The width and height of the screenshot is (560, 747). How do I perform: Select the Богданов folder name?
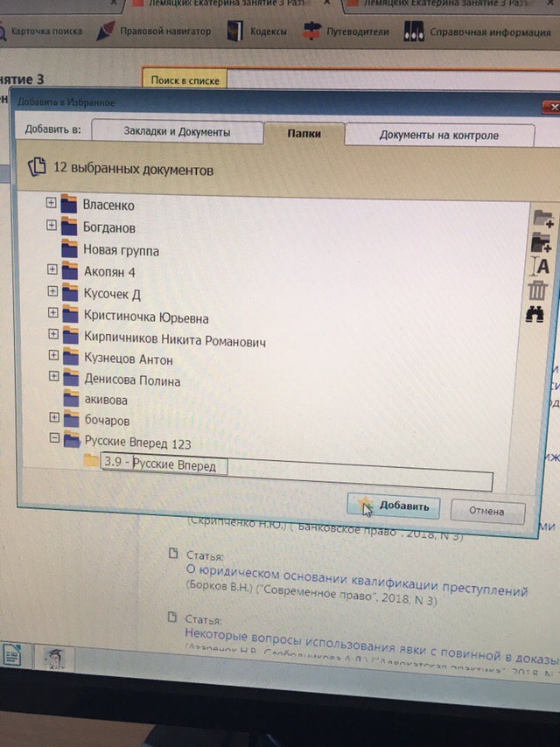(x=109, y=227)
